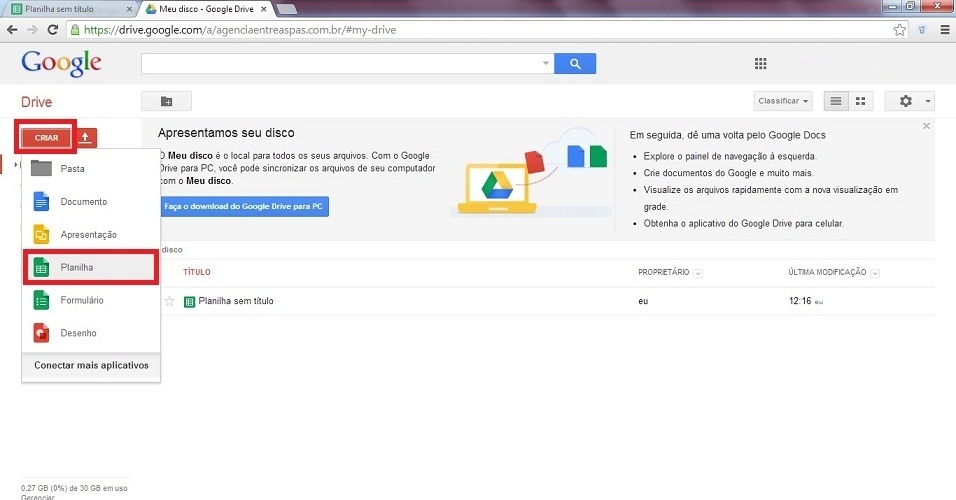
Task: Choose Formulário in the create menu
Action: [91, 300]
